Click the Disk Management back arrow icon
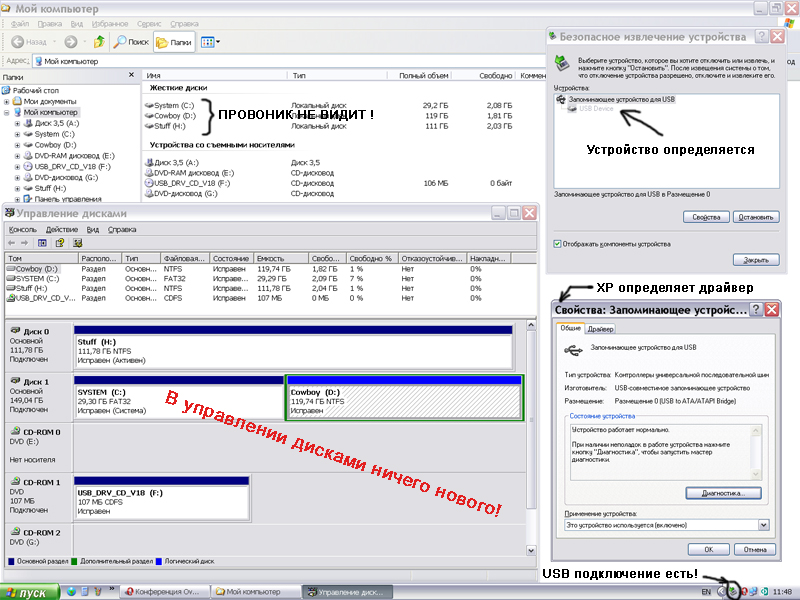This screenshot has height=600, width=800. (x=12, y=243)
